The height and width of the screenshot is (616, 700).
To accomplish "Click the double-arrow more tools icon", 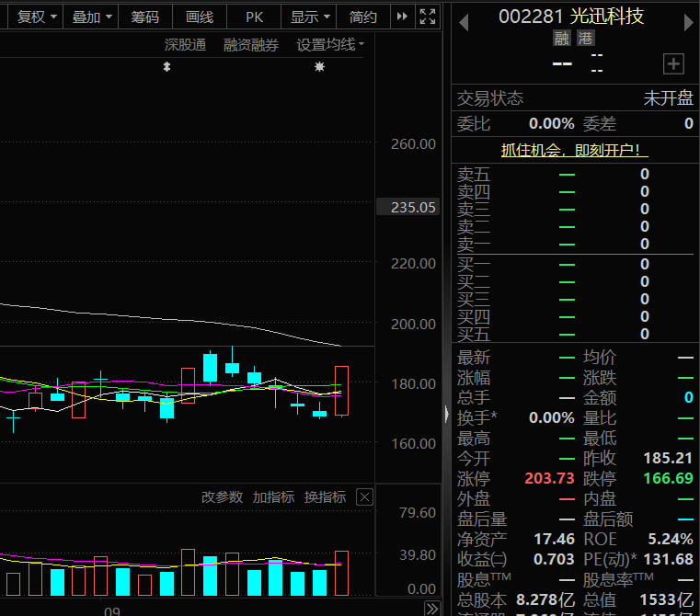I will click(x=402, y=17).
